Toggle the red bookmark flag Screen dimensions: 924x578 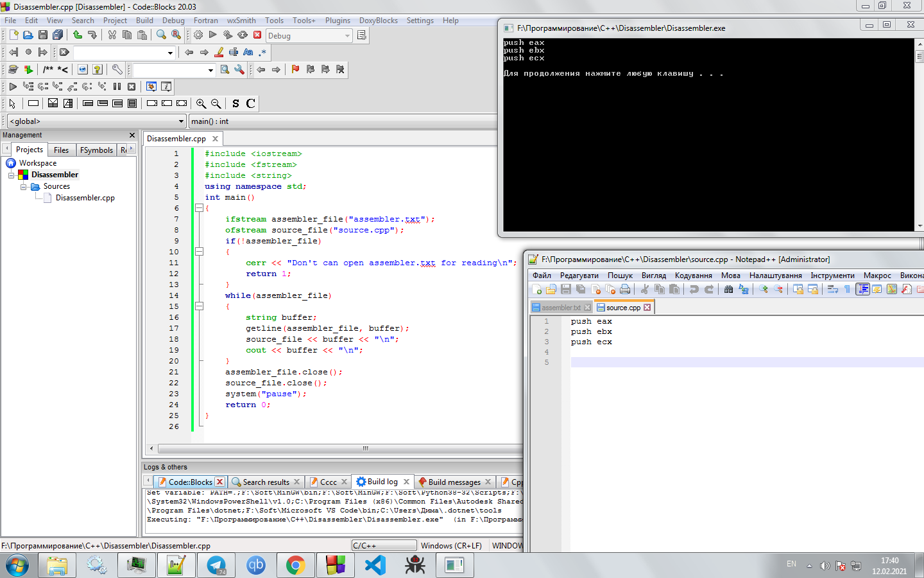coord(296,69)
